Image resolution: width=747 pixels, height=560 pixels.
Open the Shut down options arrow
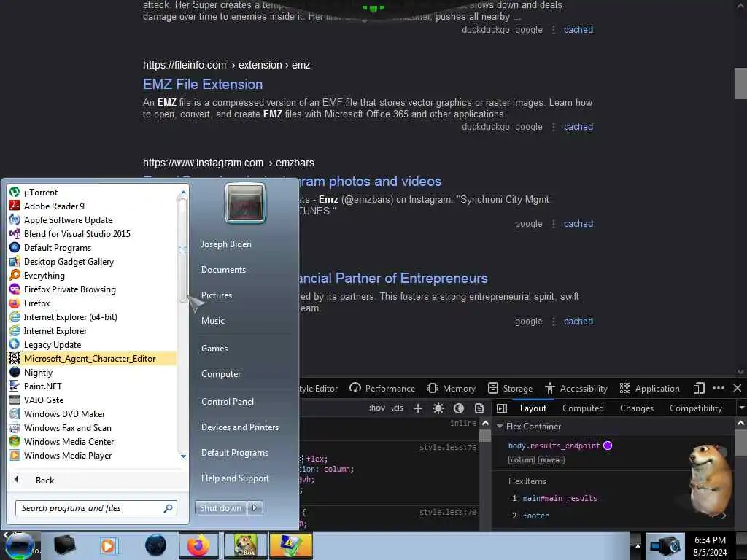point(255,508)
